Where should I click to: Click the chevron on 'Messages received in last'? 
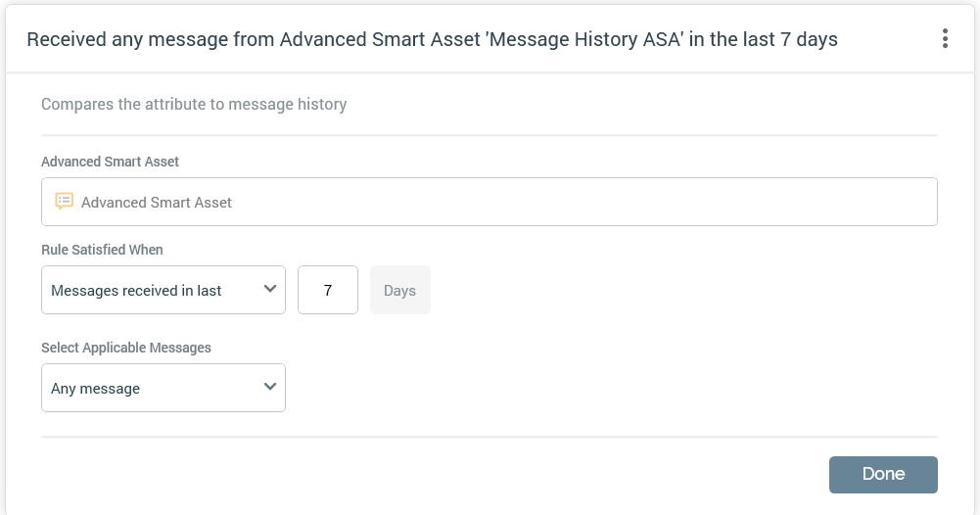pos(270,289)
